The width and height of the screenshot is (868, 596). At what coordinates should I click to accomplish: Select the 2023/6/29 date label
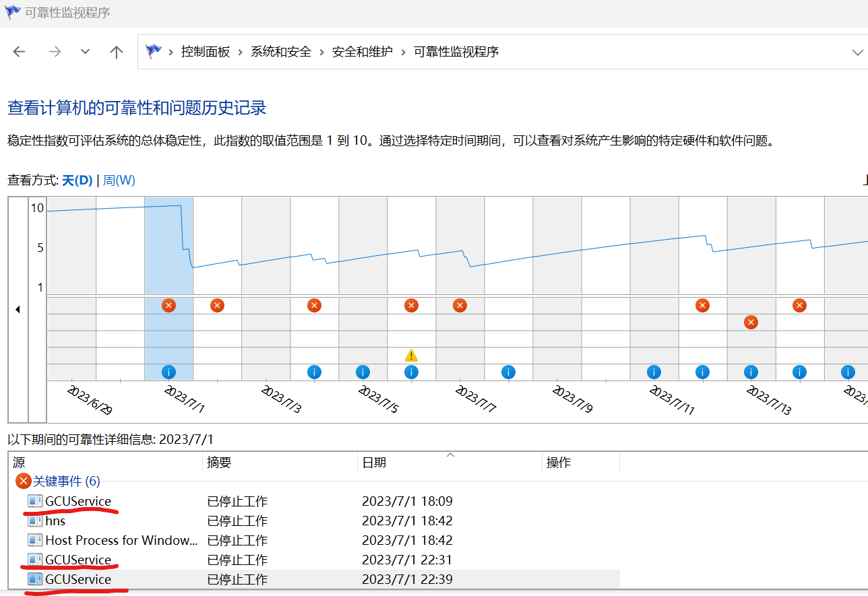[x=90, y=399]
